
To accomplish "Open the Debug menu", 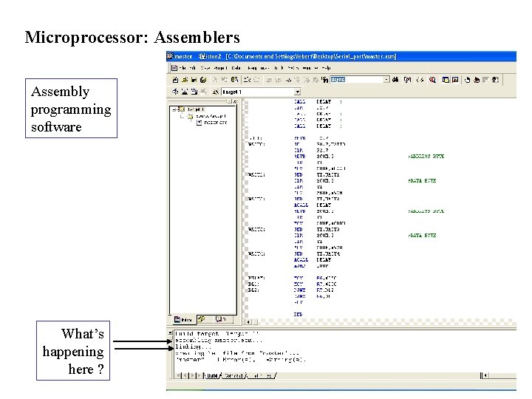I will point(236,68).
